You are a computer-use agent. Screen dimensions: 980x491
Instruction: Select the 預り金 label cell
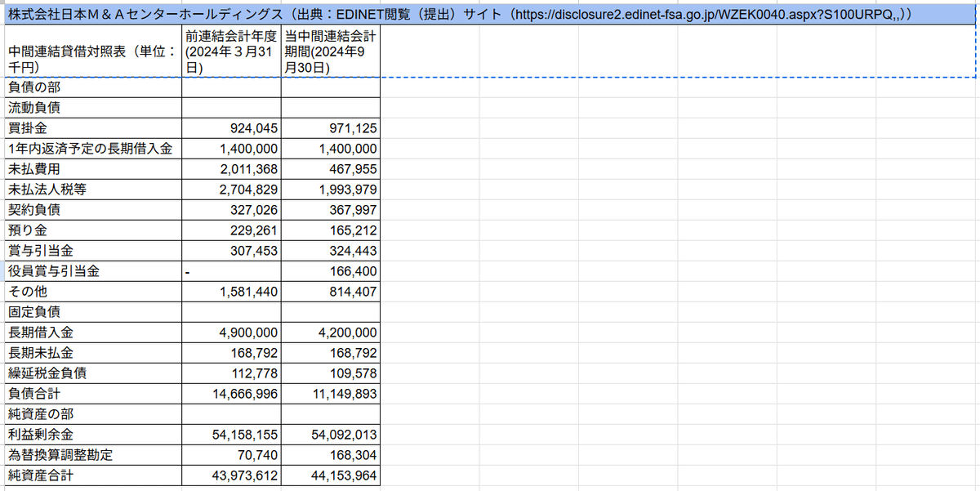coord(92,230)
